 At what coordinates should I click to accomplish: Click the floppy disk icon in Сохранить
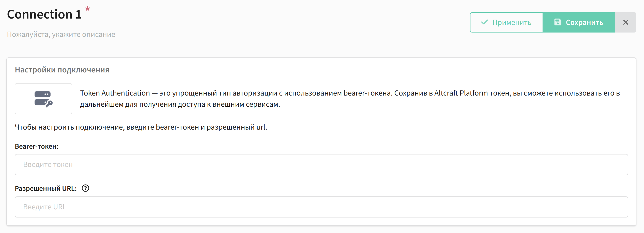tap(558, 22)
